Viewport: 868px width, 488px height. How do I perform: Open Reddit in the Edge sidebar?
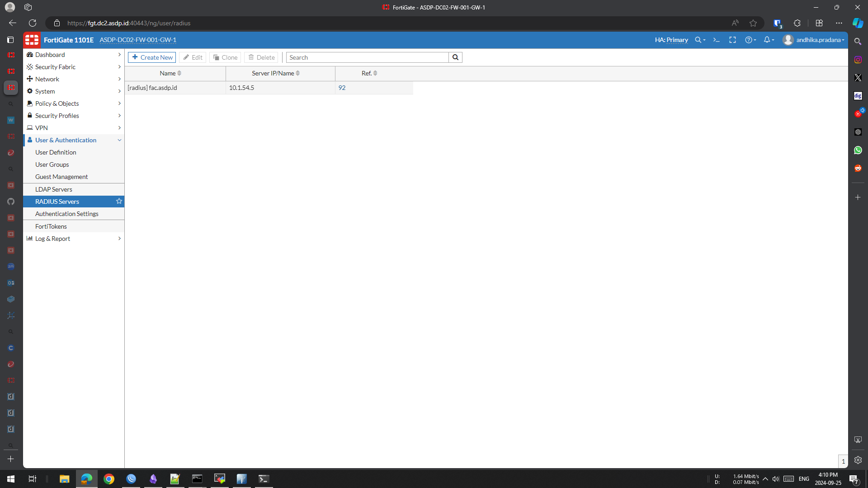pyautogui.click(x=858, y=168)
